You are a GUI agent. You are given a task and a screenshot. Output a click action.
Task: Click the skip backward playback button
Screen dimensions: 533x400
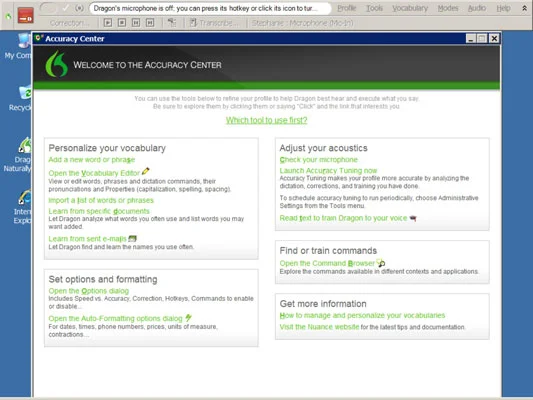136,23
